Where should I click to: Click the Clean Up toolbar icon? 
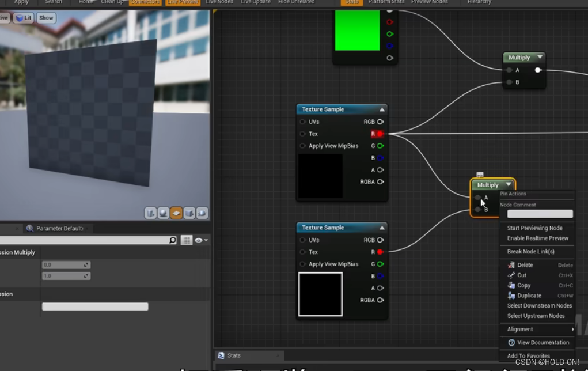point(113,2)
